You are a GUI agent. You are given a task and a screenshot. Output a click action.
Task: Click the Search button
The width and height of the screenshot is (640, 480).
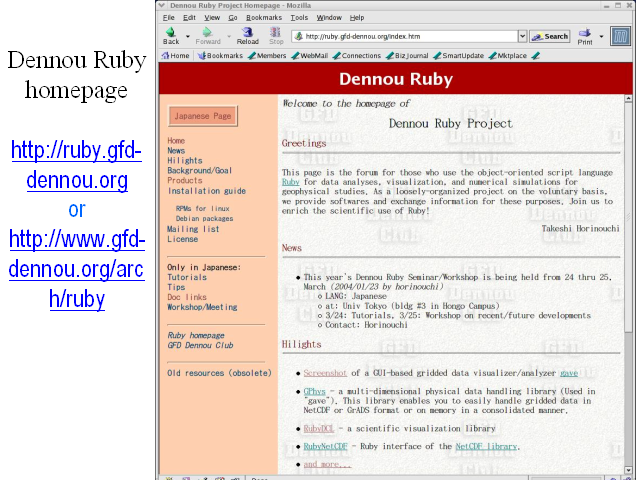[x=550, y=36]
